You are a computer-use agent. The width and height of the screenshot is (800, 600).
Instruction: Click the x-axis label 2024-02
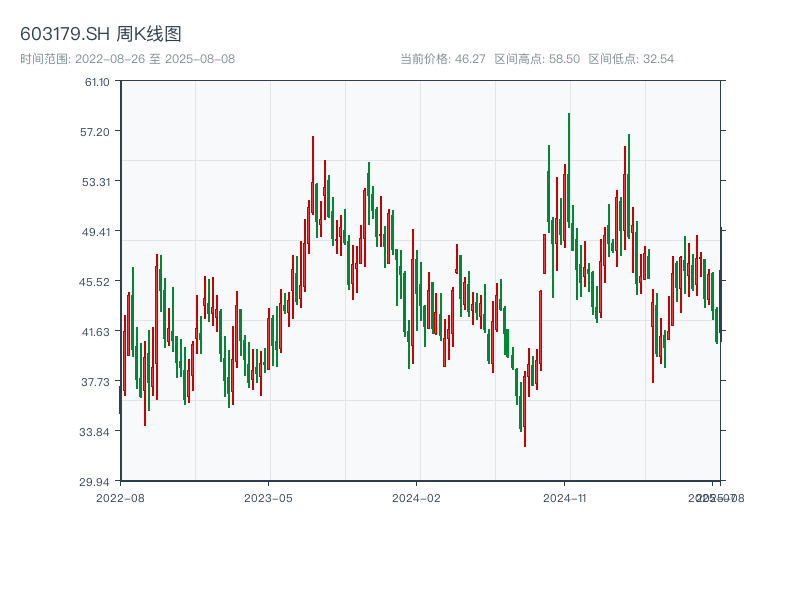point(416,498)
